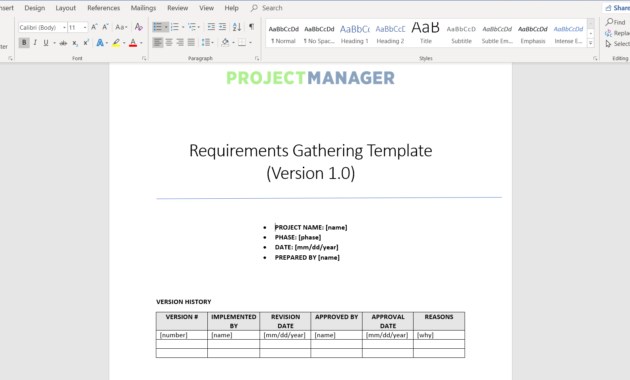Clear all formatting icon
The width and height of the screenshot is (630, 380).
point(139,27)
